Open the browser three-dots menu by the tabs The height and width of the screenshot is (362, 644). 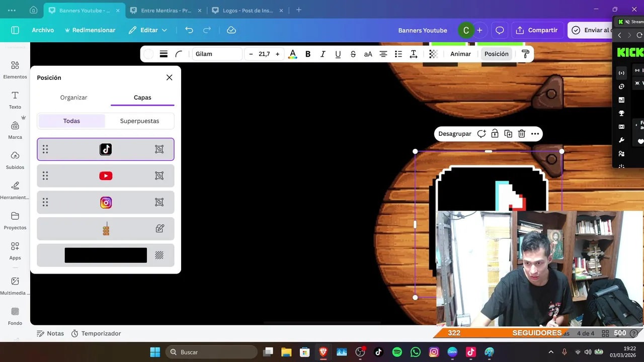pyautogui.click(x=12, y=10)
